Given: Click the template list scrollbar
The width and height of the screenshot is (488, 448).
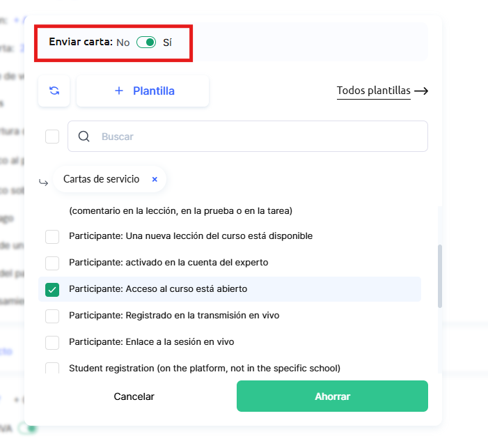Looking at the screenshot, I should click(x=439, y=275).
